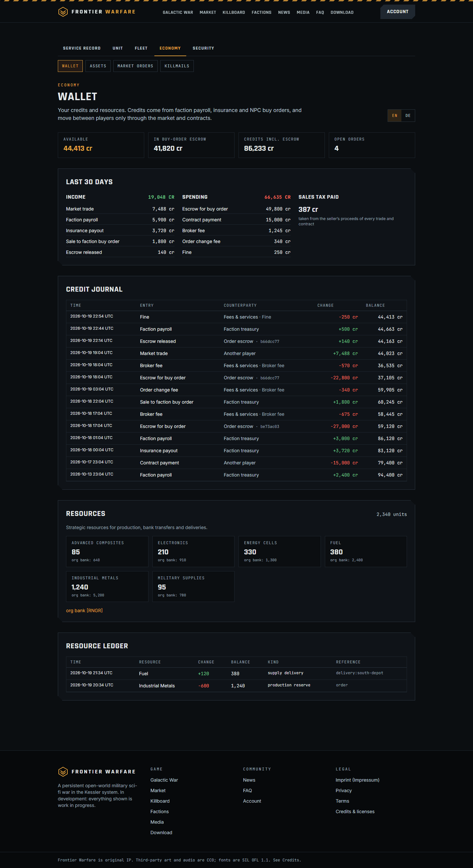Image resolution: width=473 pixels, height=868 pixels.
Task: Open the Market Orders sub-tab
Action: (x=135, y=66)
